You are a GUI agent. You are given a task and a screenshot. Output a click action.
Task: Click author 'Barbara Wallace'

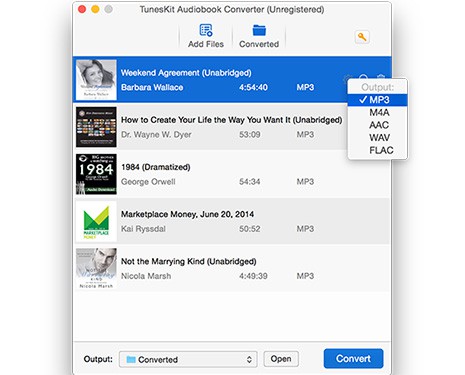pyautogui.click(x=152, y=88)
